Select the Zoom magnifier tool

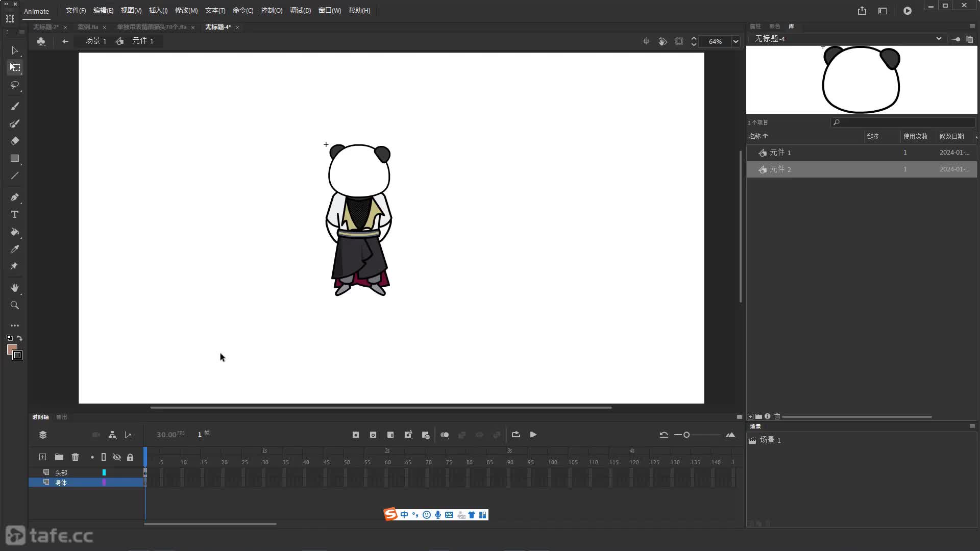click(x=15, y=305)
